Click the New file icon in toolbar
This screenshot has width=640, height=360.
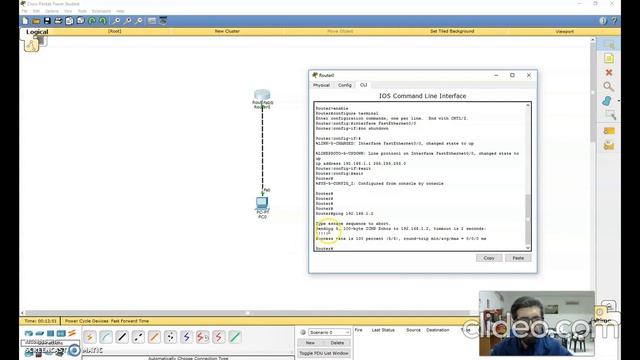25,21
